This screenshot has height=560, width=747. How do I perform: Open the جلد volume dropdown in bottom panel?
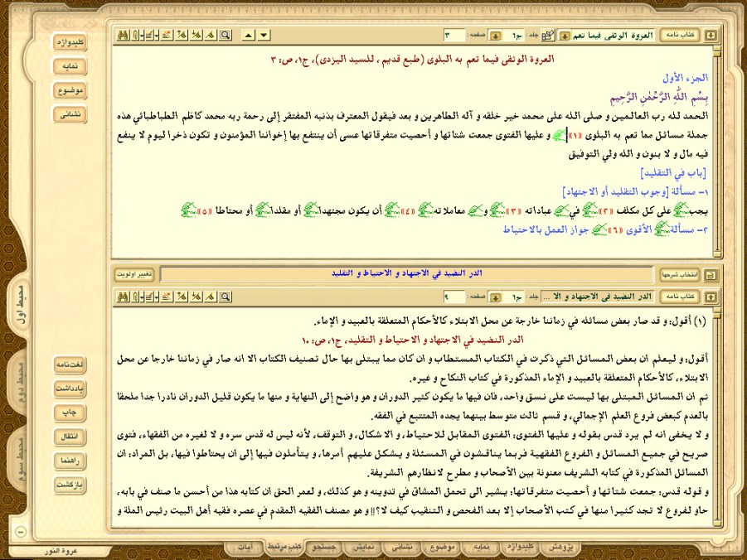(x=495, y=296)
